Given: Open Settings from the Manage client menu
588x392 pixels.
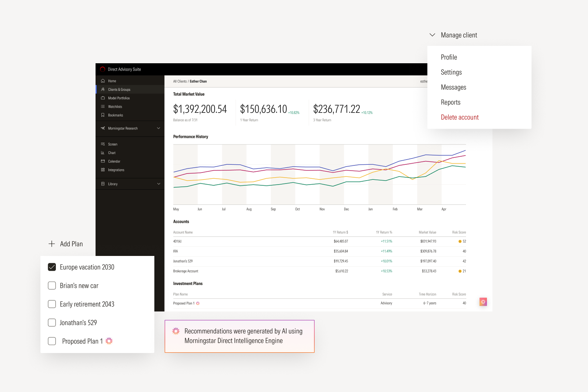Looking at the screenshot, I should (x=451, y=72).
